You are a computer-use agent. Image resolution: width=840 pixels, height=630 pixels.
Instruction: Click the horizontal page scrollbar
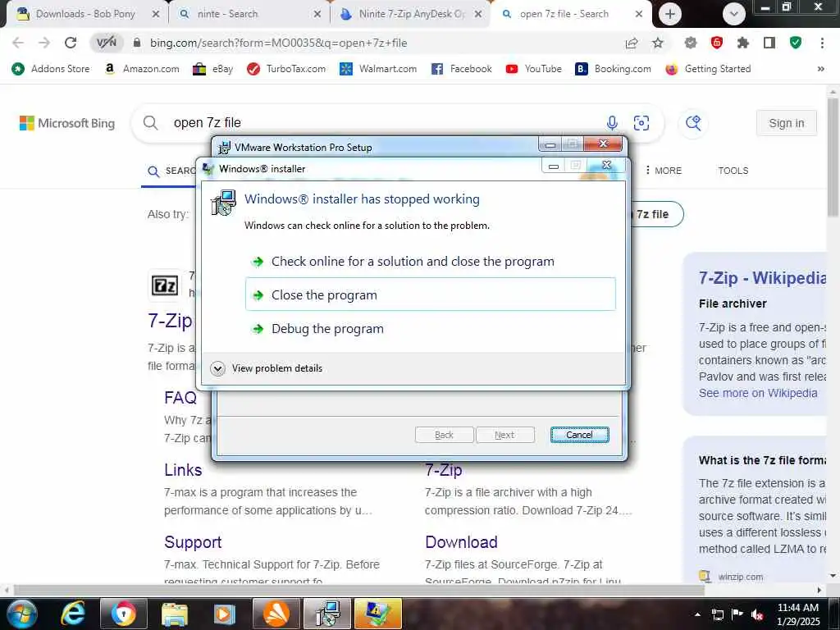point(359,590)
